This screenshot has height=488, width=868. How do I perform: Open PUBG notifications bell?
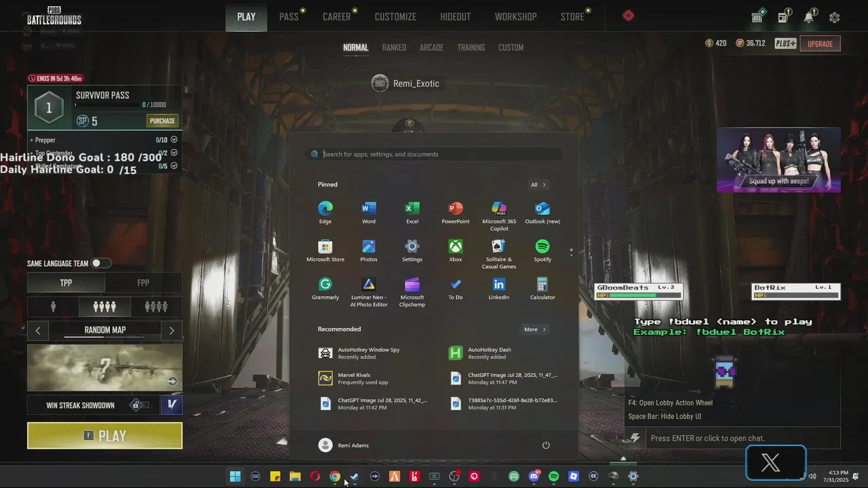(809, 17)
